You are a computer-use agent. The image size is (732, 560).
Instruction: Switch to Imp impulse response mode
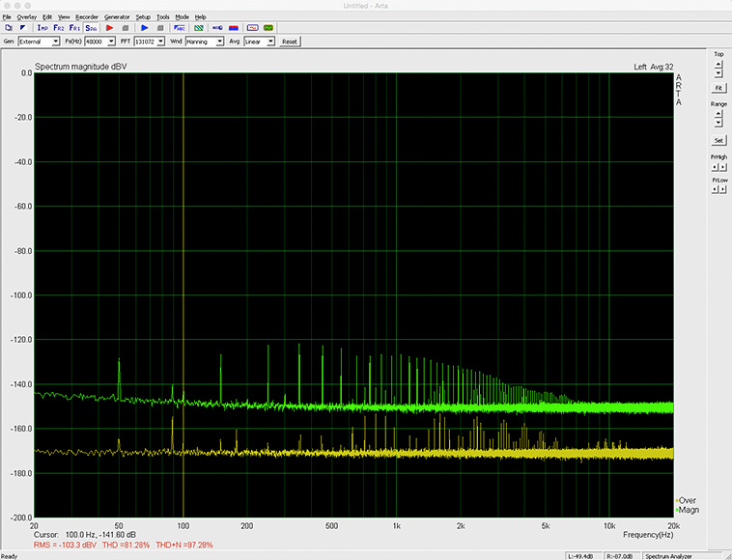(x=42, y=28)
